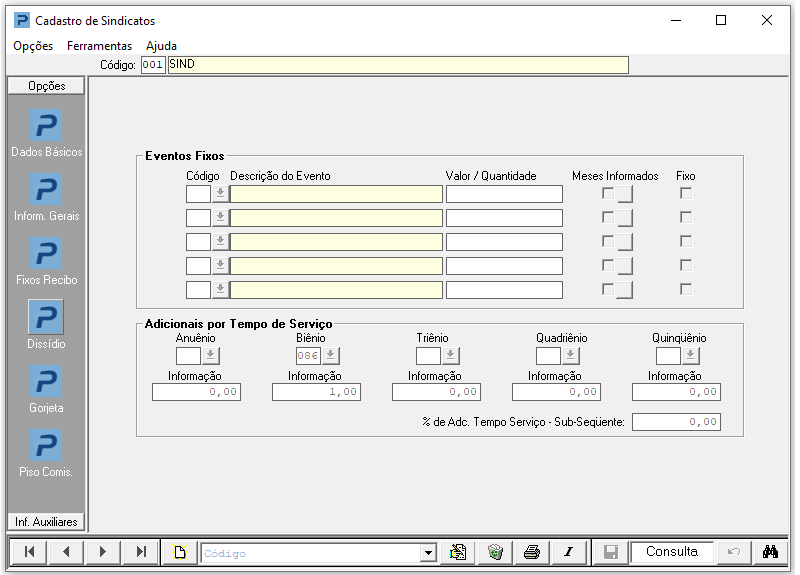800x575 pixels.
Task: Click the % Adc. Tempo Serviço Sub-Seqüente field
Action: click(676, 422)
